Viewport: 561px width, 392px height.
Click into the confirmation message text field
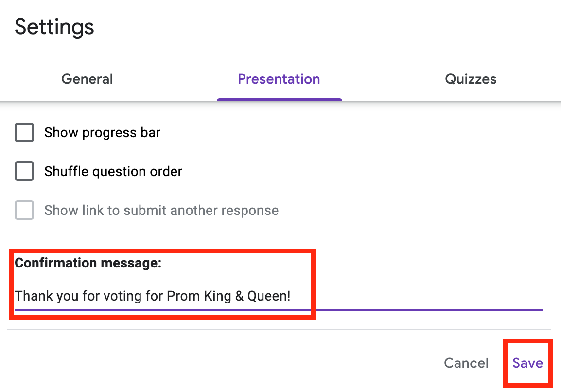coord(389,296)
